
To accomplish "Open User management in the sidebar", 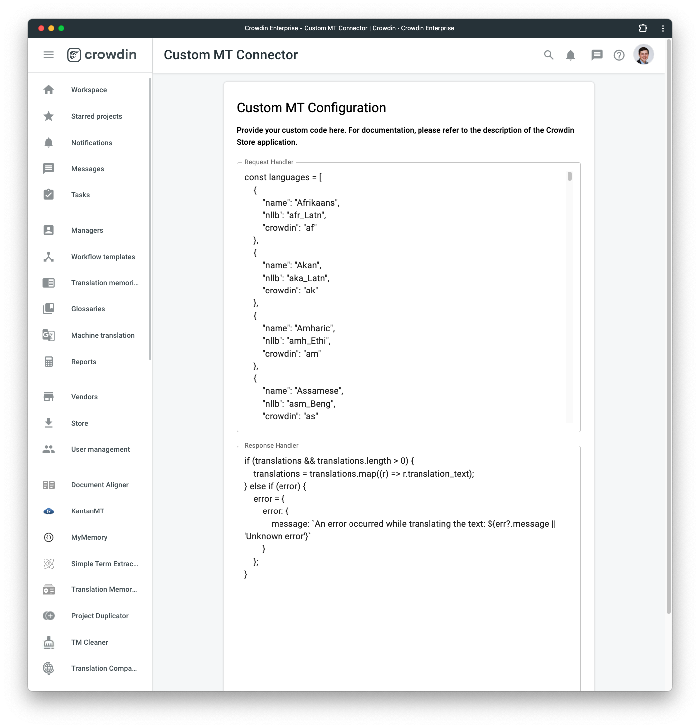I will click(100, 449).
